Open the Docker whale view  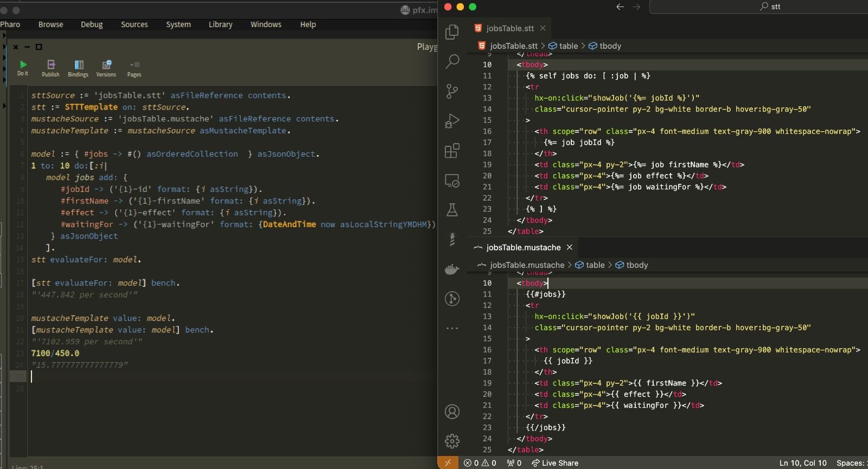click(452, 269)
